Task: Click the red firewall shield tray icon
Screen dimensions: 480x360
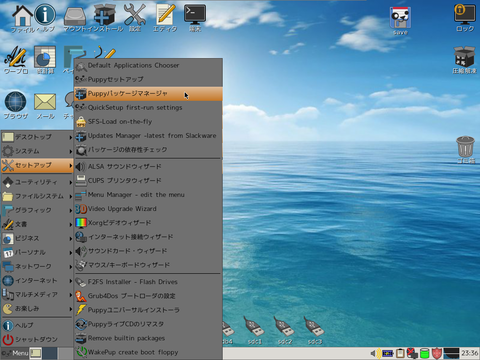Action: (437, 353)
